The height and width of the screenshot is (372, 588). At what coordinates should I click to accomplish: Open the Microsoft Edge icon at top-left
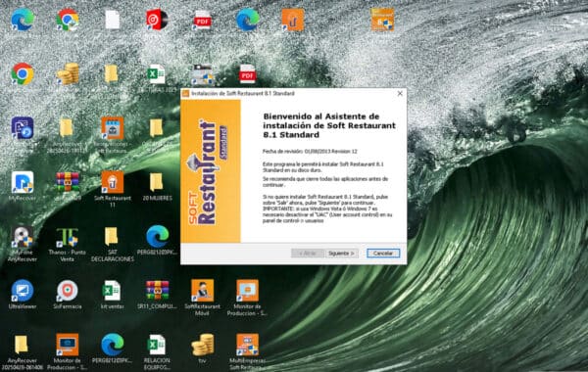(x=23, y=20)
